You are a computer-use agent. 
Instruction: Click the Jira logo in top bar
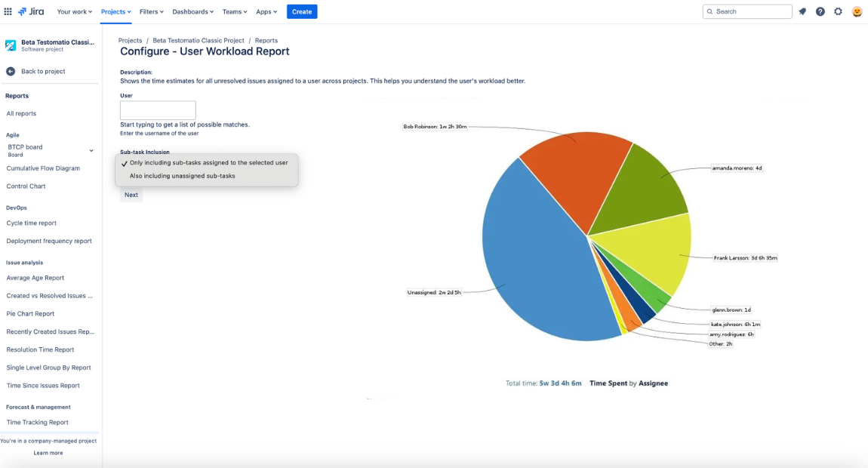click(x=29, y=11)
